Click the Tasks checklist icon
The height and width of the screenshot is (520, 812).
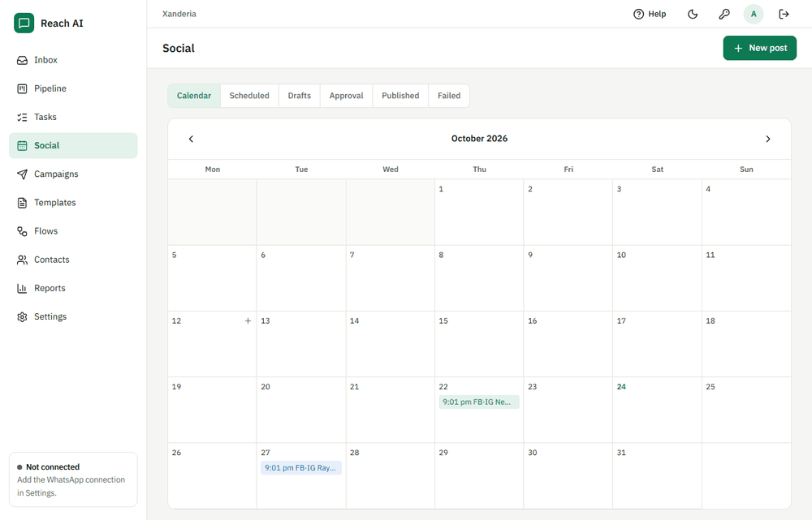pyautogui.click(x=22, y=117)
